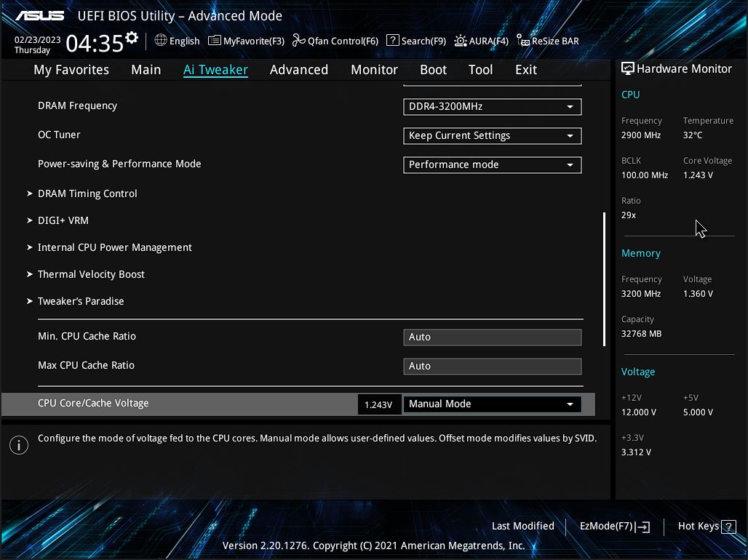Open Qfan Control fan icon

[x=298, y=41]
